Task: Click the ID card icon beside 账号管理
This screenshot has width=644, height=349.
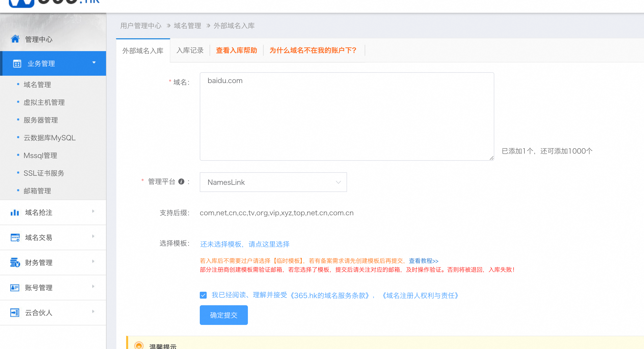Action: (x=15, y=288)
